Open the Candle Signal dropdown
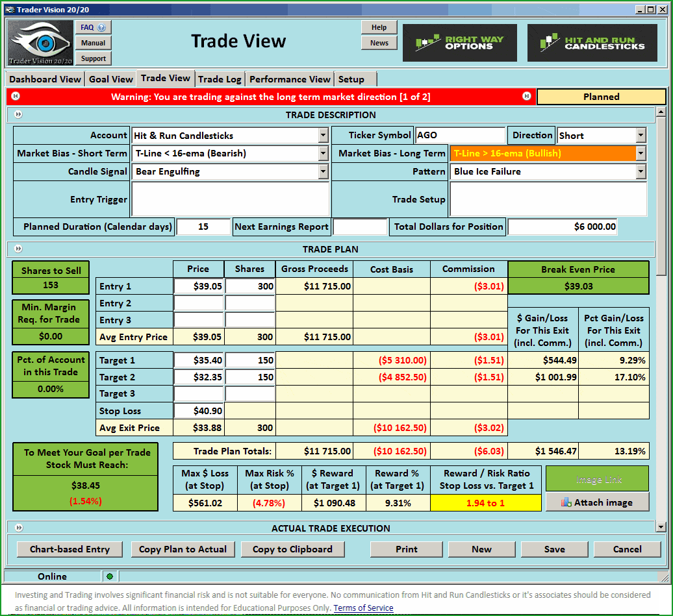Image resolution: width=673 pixels, height=616 pixels. [324, 171]
